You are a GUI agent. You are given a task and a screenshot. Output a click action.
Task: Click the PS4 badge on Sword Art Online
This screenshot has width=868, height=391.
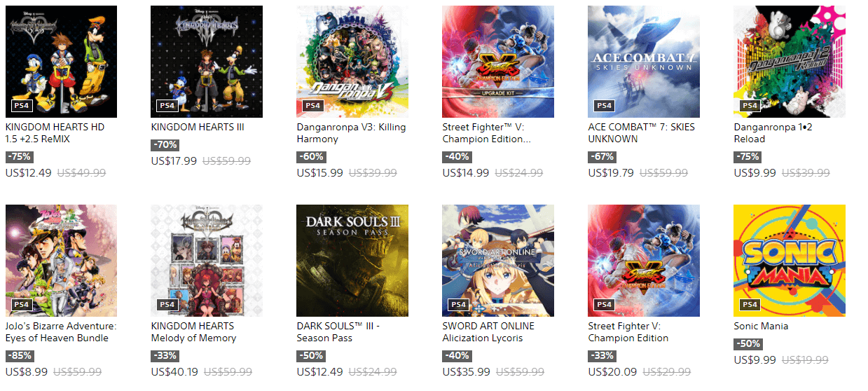point(458,305)
